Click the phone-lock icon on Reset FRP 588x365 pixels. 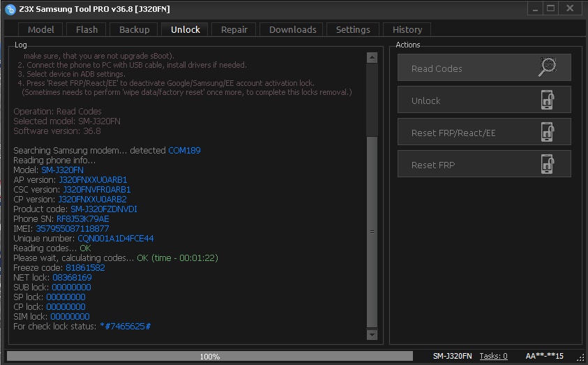click(x=548, y=164)
